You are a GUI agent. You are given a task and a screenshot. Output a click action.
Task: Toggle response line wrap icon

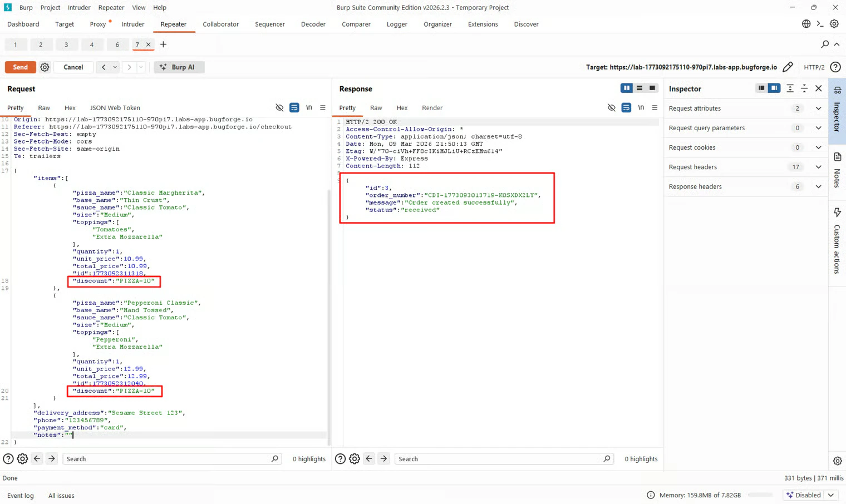(x=626, y=108)
